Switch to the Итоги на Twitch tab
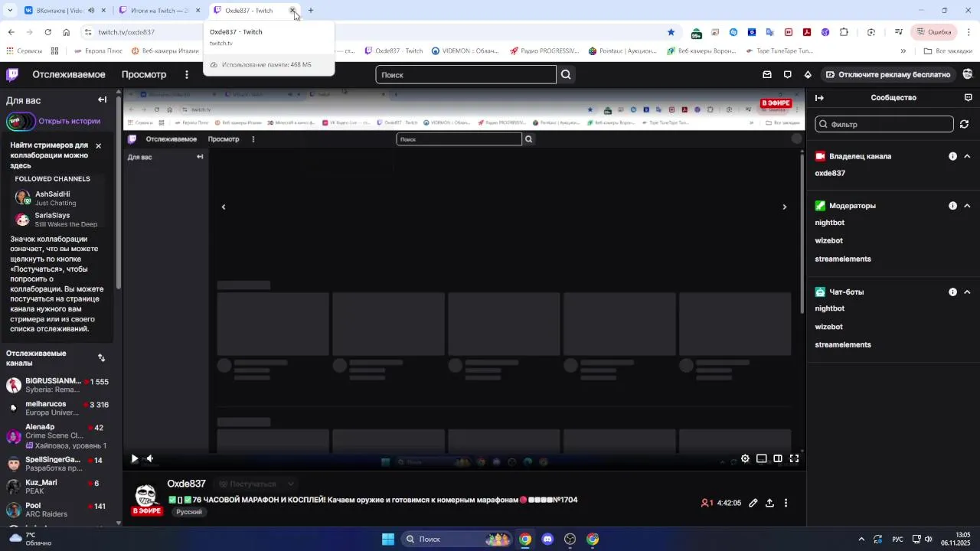The width and height of the screenshot is (980, 551). pos(159,11)
